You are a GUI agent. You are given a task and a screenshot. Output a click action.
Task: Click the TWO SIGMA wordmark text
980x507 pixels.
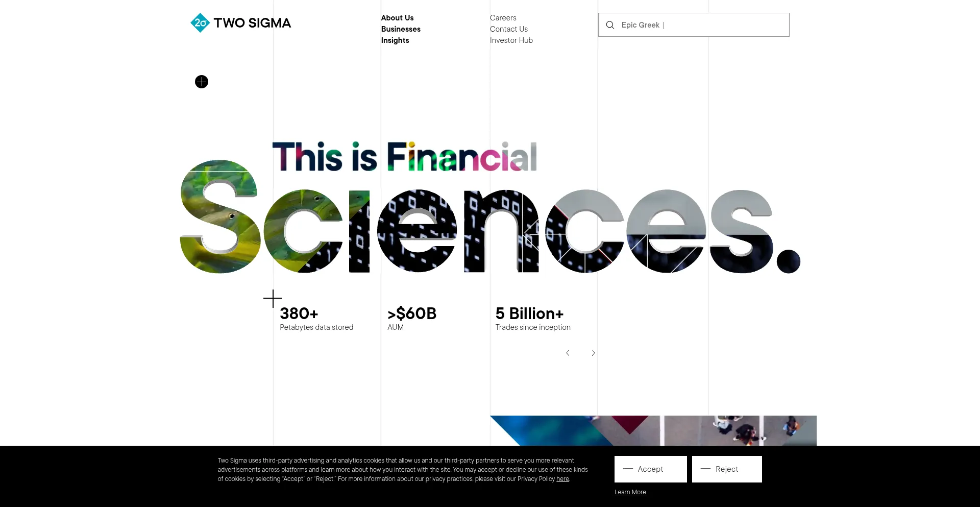tap(252, 23)
